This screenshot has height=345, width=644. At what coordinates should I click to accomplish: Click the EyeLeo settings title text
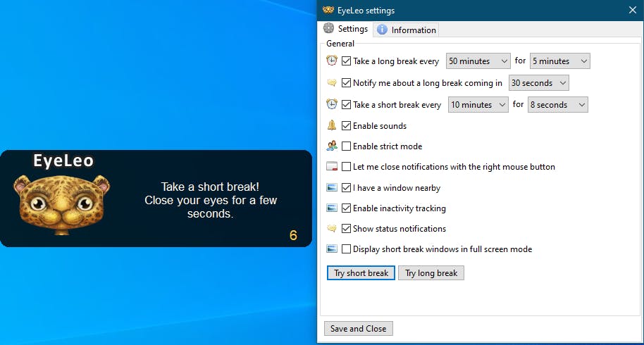(366, 11)
